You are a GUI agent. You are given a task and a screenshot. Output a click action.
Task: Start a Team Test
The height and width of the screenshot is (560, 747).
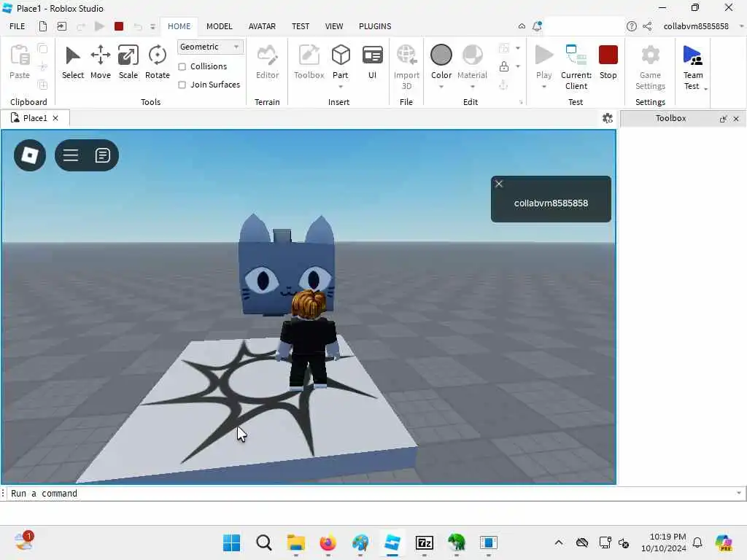(693, 66)
